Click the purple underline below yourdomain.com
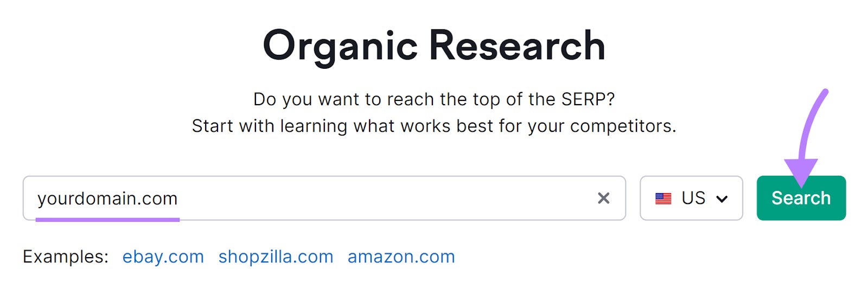 tap(107, 220)
